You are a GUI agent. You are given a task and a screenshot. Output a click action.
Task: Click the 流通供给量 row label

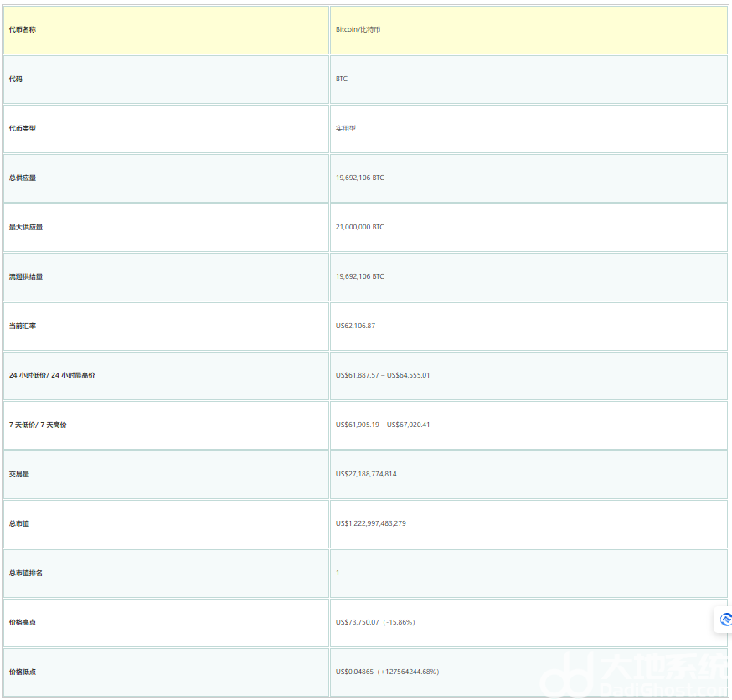26,276
